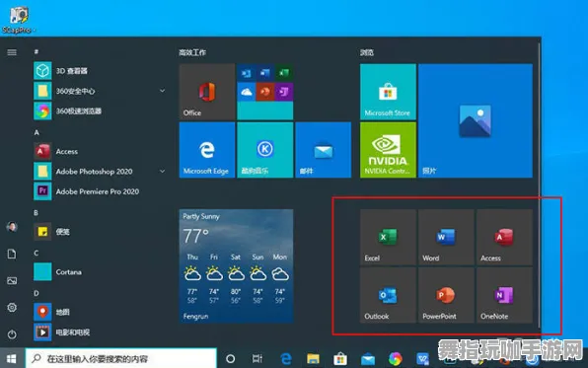Open NVIDIA Control Panel tile
Viewport: 588px width, 368px height.
388,150
